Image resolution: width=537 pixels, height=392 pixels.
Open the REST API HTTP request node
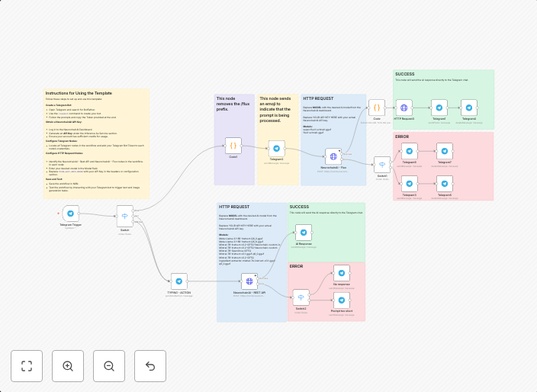tap(249, 281)
